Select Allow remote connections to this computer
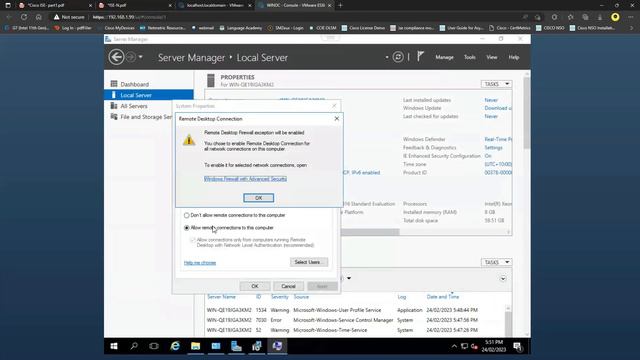The image size is (640, 360). [187, 228]
